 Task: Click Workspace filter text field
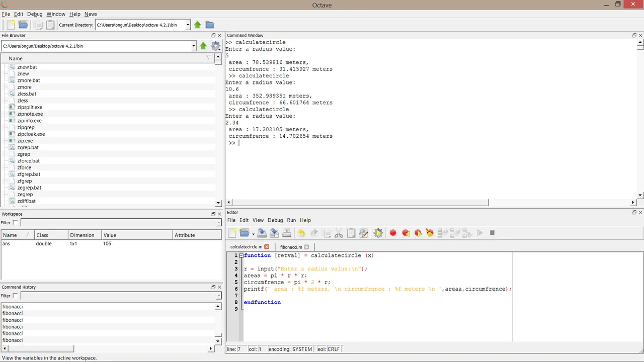pyautogui.click(x=118, y=223)
